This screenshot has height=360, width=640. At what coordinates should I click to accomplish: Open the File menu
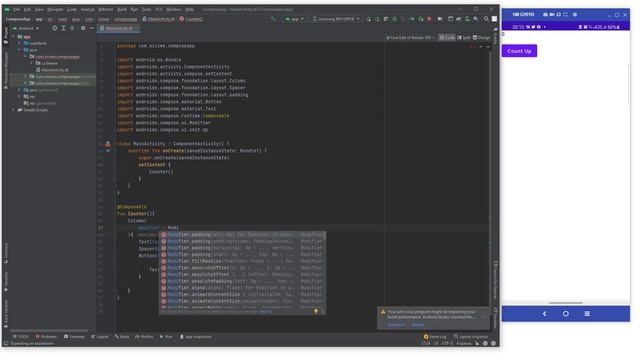coord(16,9)
